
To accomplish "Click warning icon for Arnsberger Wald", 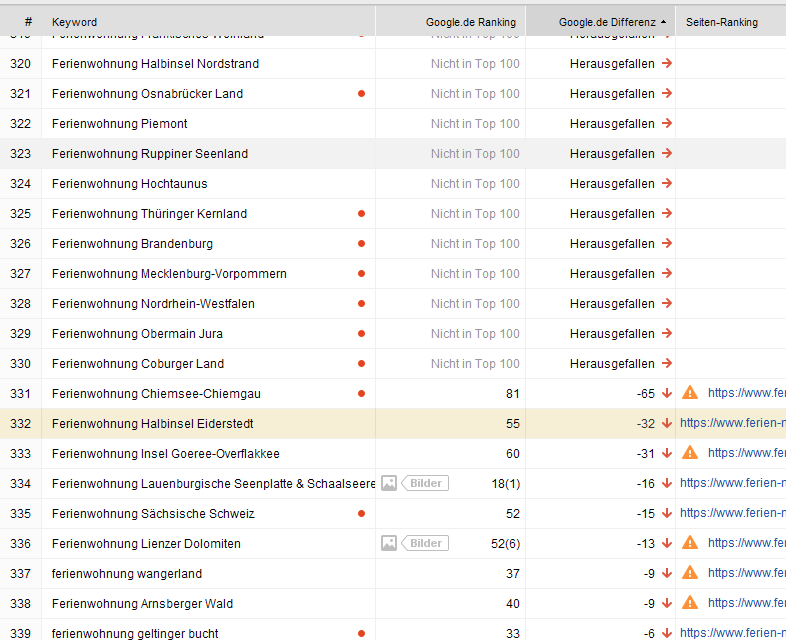I will click(x=690, y=603).
